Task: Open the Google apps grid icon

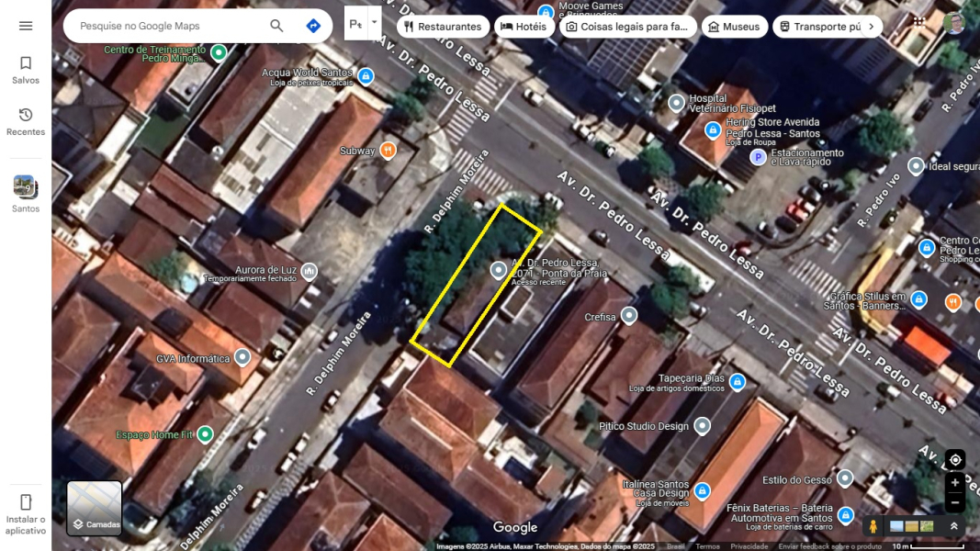Action: pos(918,22)
